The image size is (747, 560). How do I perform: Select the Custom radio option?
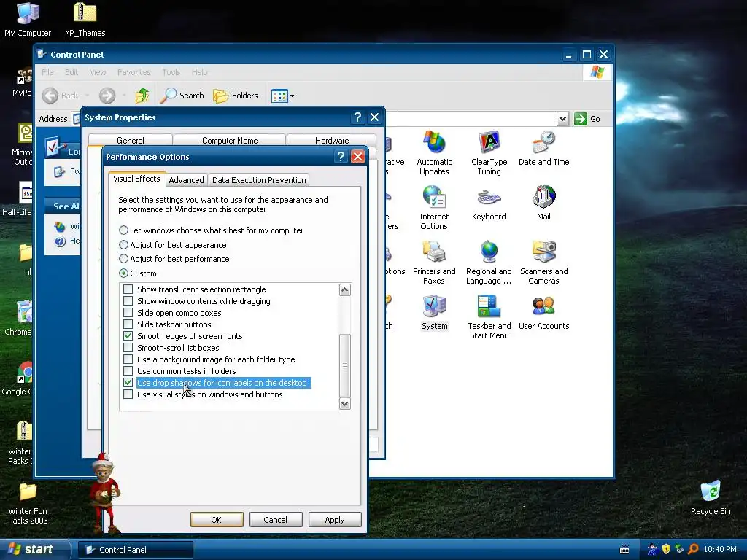tap(123, 273)
